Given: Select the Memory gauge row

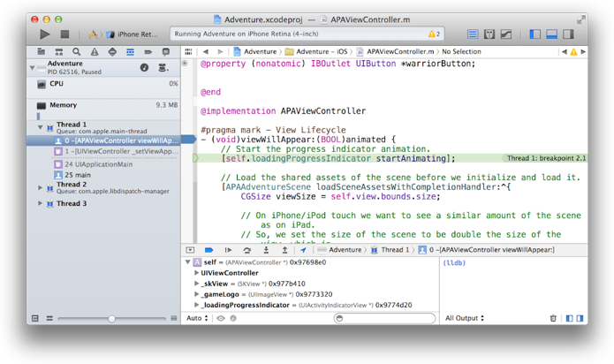Looking at the screenshot, I should point(103,109).
